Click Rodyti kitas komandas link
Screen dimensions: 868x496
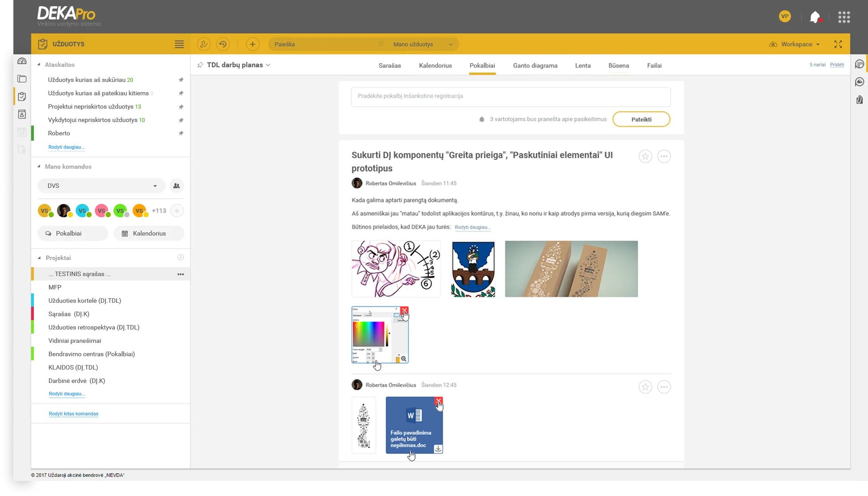[x=73, y=414]
